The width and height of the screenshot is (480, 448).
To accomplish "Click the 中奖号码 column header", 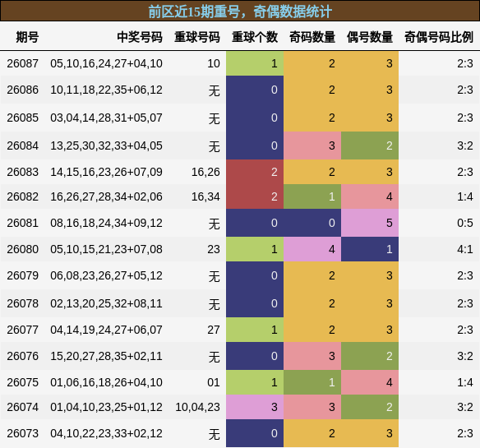I will (x=140, y=37).
